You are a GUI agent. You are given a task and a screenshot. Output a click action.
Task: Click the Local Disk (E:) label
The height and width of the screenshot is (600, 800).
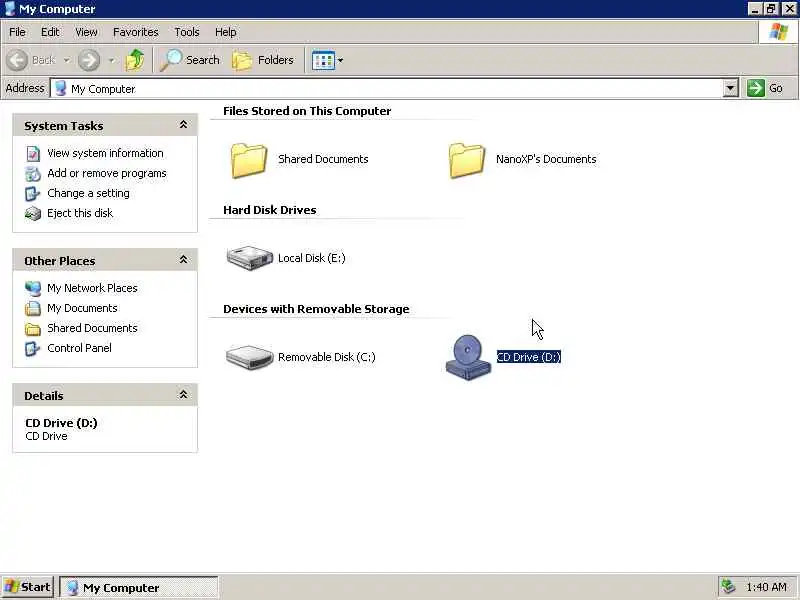(311, 258)
